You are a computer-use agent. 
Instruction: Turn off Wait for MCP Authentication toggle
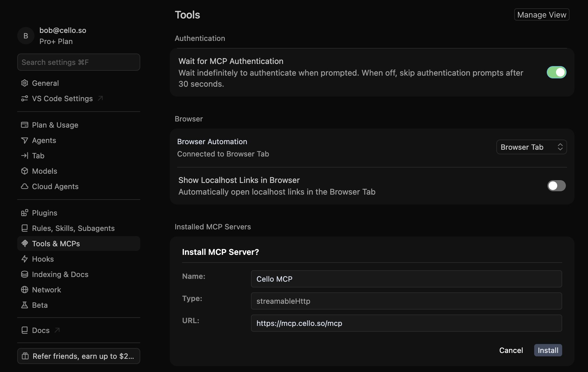click(556, 72)
